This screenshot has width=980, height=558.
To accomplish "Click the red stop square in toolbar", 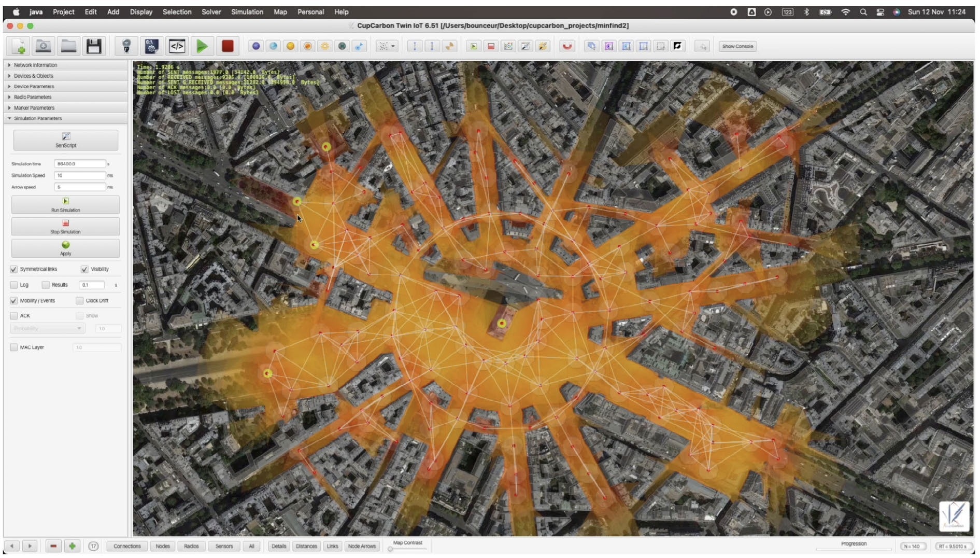I will click(x=228, y=46).
